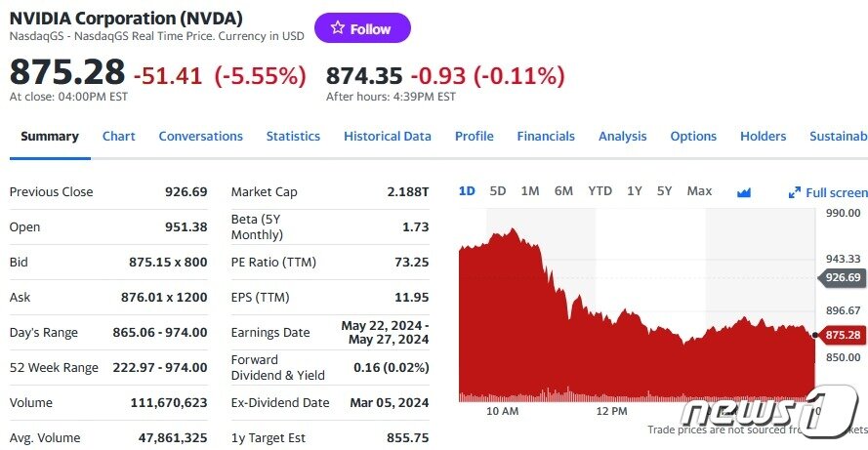Set chart range to 1M
Screen dimensions: 868x450
(530, 191)
